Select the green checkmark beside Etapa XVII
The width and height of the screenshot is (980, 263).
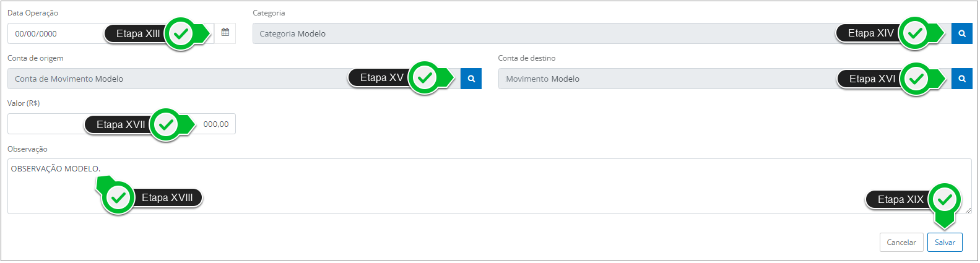click(x=165, y=125)
